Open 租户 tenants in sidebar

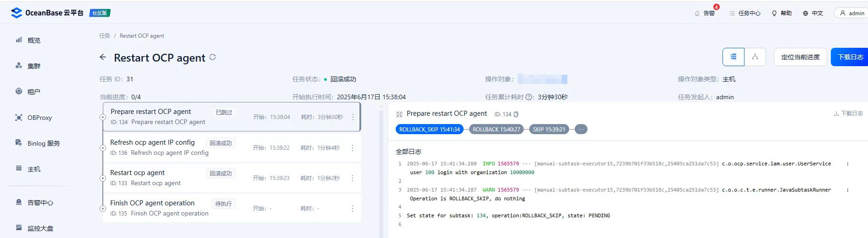pos(28,91)
